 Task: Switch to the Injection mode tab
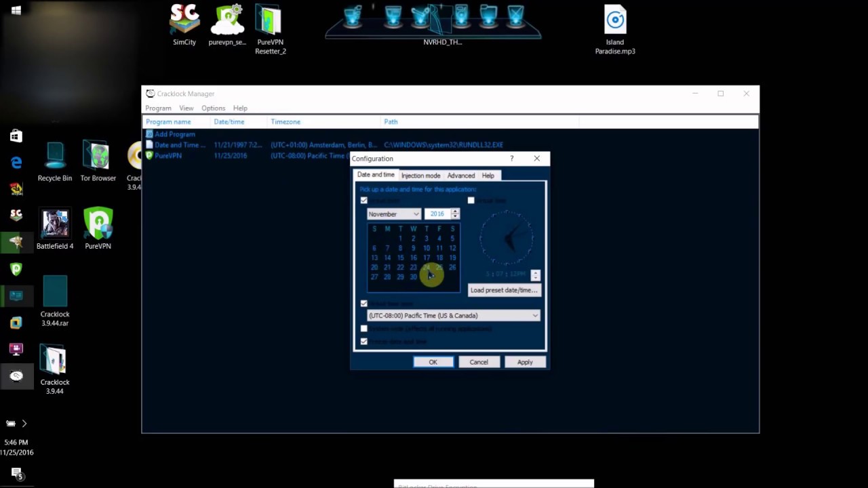(x=420, y=176)
